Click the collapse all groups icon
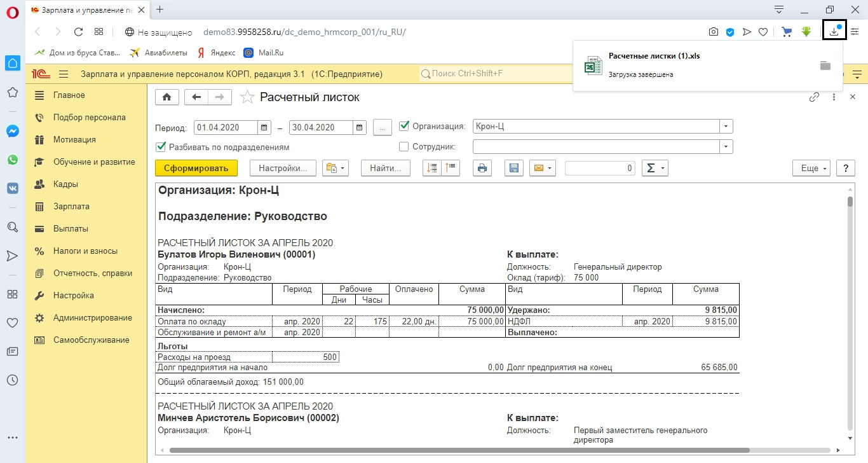Image resolution: width=868 pixels, height=463 pixels. [x=451, y=168]
